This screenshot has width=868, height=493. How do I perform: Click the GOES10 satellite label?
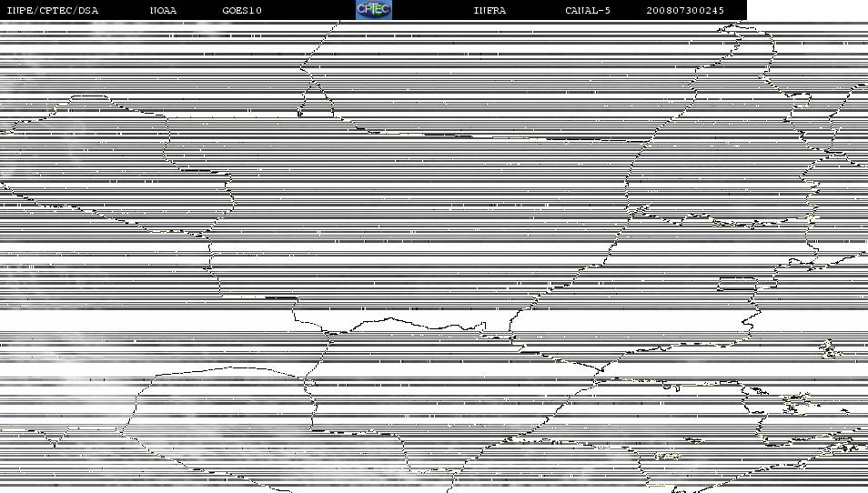(x=242, y=11)
